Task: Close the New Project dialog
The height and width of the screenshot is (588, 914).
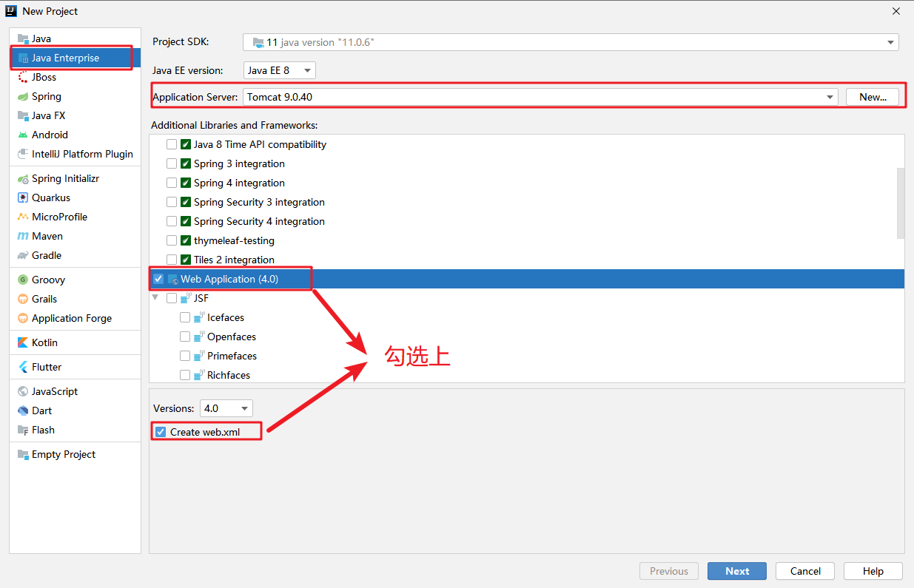Action: 896,11
